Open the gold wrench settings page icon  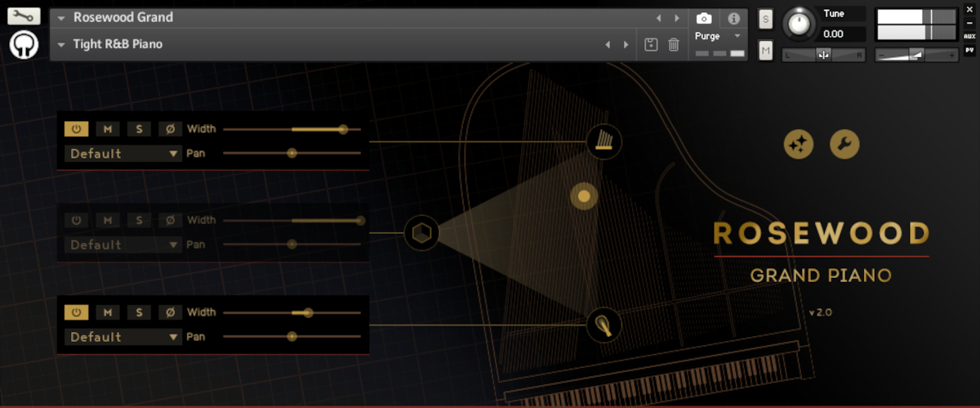844,144
